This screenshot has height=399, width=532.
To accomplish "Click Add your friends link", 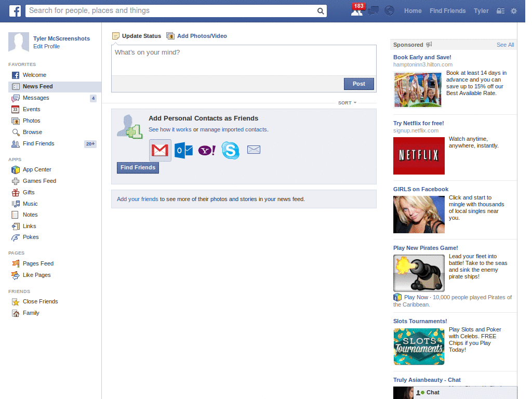I will 137,199.
